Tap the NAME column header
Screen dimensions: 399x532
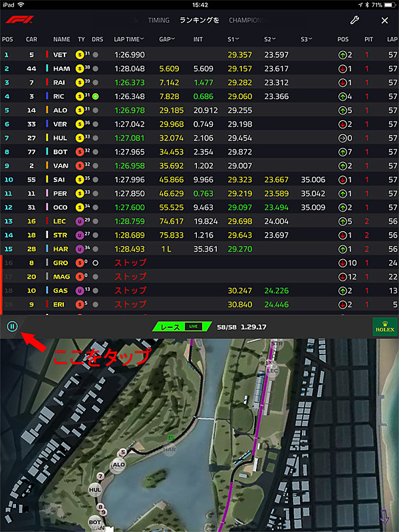[x=62, y=39]
